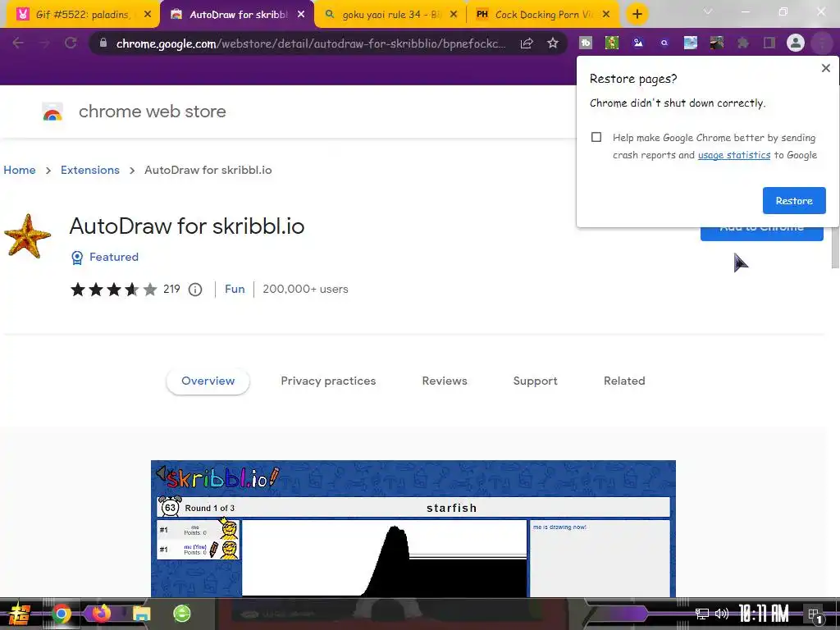Screen dimensions: 840x630
Task: Go to Home breadcrumb link
Action: [x=20, y=170]
